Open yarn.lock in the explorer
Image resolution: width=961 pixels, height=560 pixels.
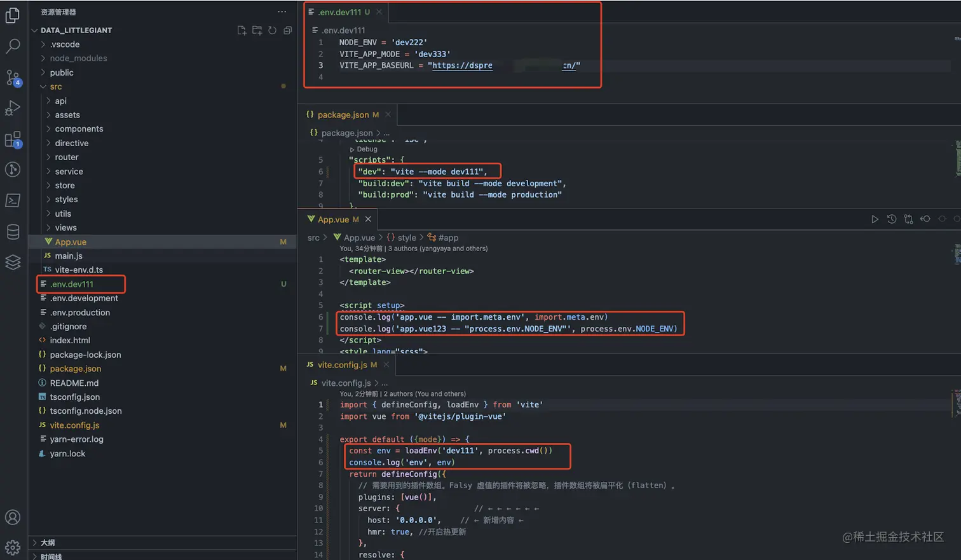click(162, 453)
